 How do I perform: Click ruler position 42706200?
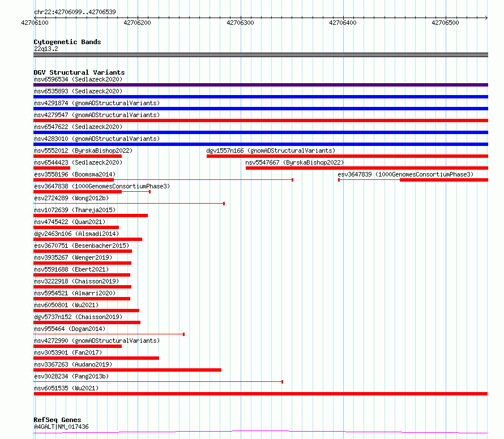[137, 23]
